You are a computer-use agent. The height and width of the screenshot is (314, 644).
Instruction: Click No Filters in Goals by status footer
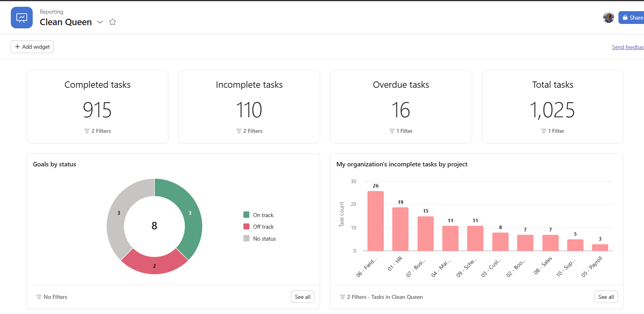[x=52, y=297]
